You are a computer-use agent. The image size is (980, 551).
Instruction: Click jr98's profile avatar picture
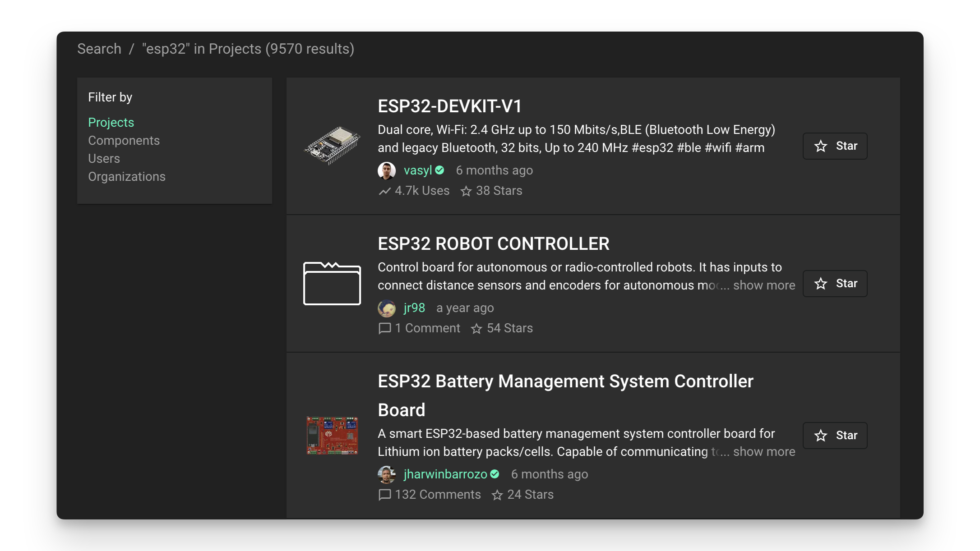tap(386, 308)
